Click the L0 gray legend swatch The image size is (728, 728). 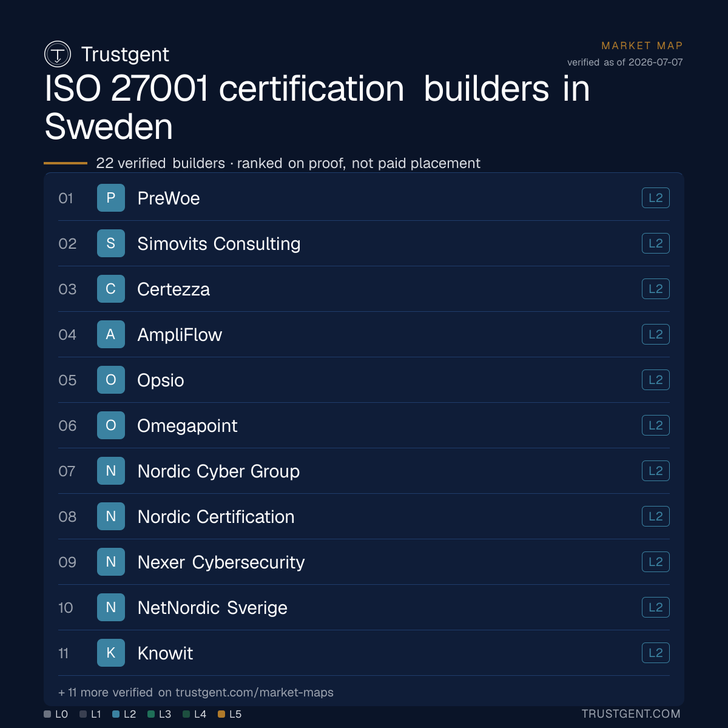click(47, 714)
